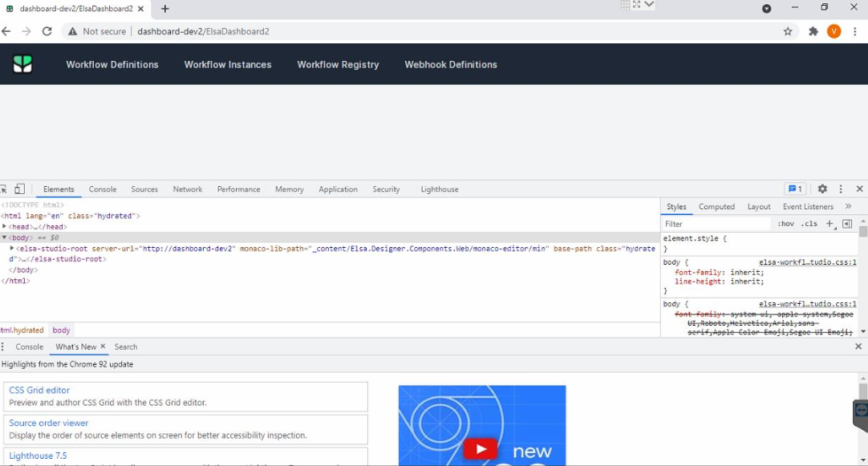Click the address bar URL

(203, 31)
